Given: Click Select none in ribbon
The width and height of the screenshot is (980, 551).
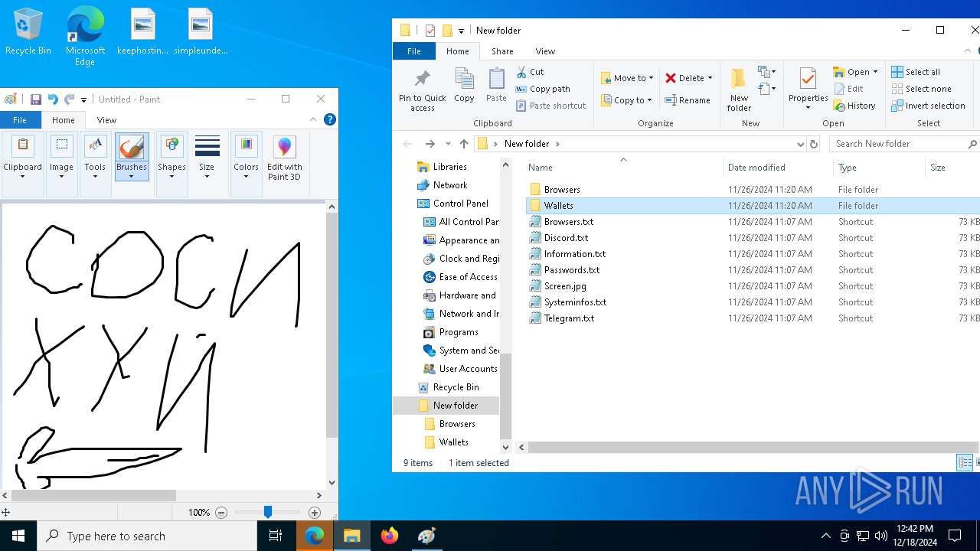Looking at the screenshot, I should 922,89.
